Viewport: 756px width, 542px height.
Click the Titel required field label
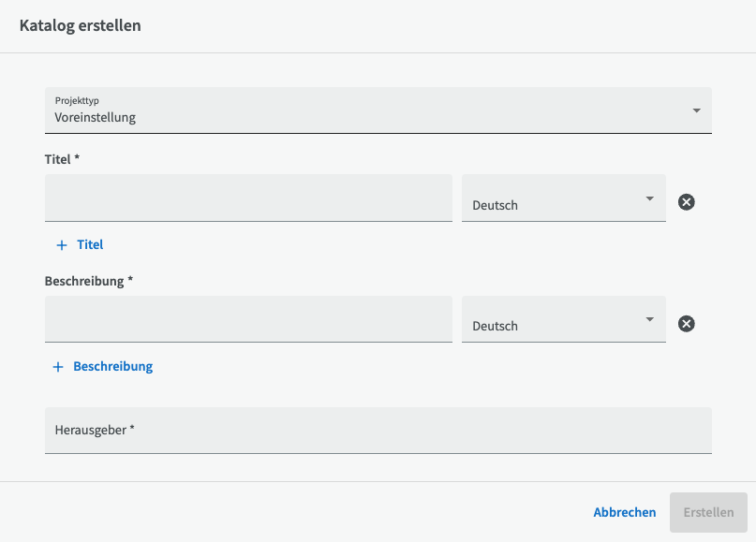(x=62, y=159)
